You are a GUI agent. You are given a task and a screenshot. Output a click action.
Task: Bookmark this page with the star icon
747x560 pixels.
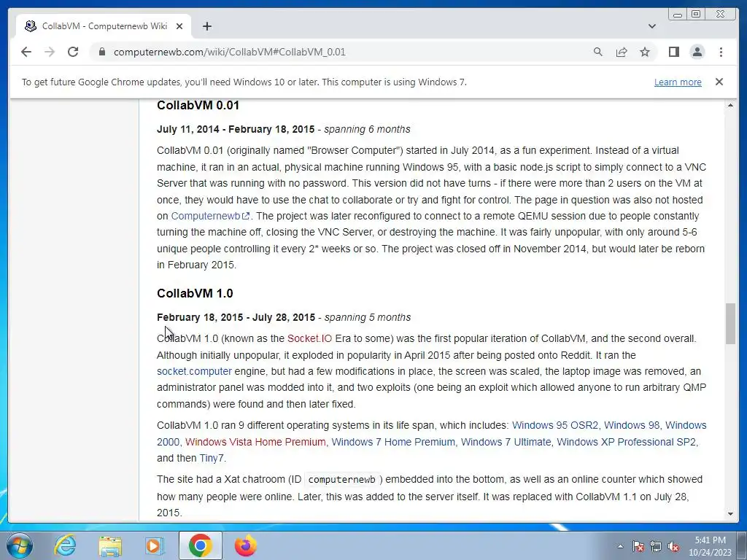click(645, 52)
